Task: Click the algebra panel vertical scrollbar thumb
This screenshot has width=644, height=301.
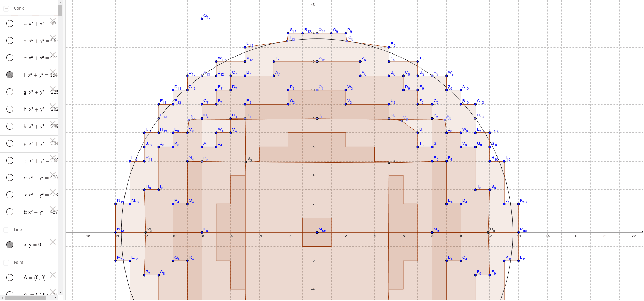Action: 60,10
